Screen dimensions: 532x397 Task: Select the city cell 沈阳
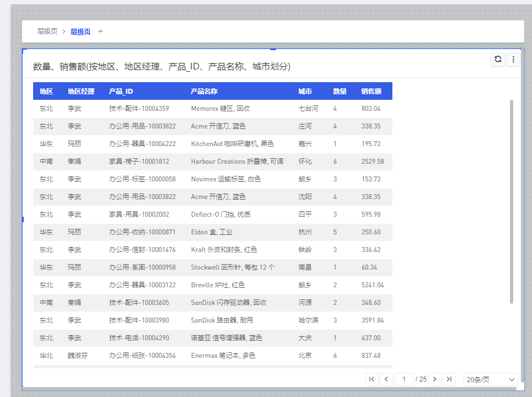(x=305, y=197)
